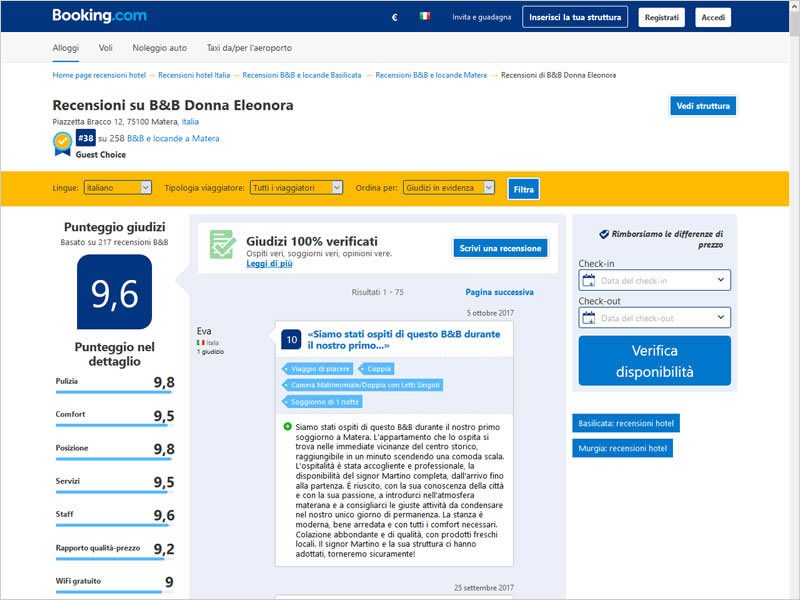Click the price match checkmark icon
Screen dimensions: 800x600
604,234
